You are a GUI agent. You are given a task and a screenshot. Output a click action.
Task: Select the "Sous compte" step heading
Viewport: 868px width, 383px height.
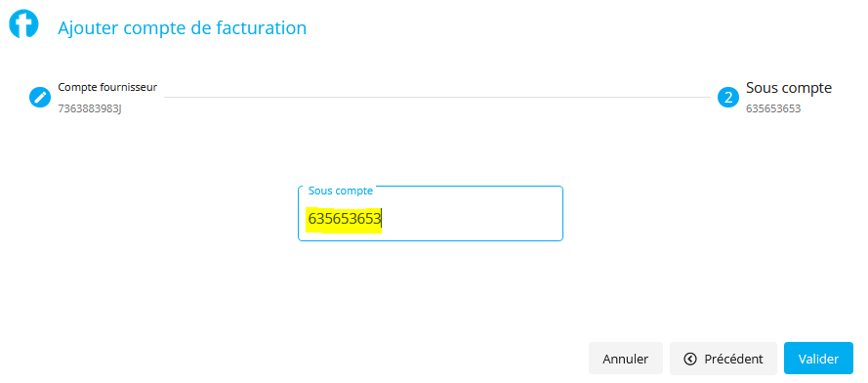coord(788,88)
